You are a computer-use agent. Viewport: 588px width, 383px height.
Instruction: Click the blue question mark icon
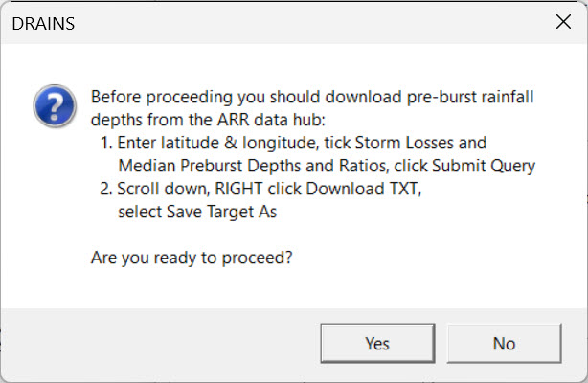click(55, 106)
